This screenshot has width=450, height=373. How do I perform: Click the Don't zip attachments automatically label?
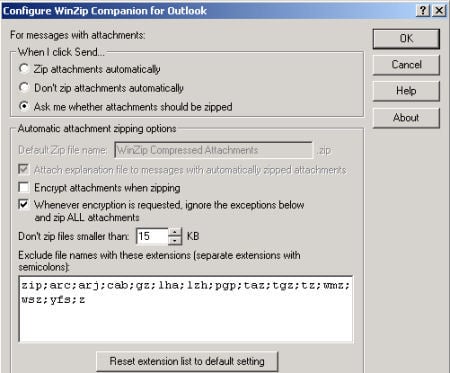click(x=109, y=88)
